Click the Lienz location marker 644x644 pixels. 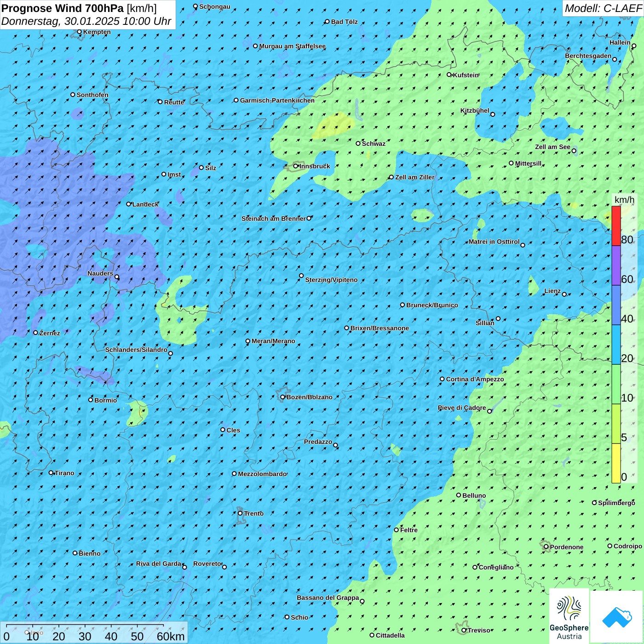[x=564, y=294]
